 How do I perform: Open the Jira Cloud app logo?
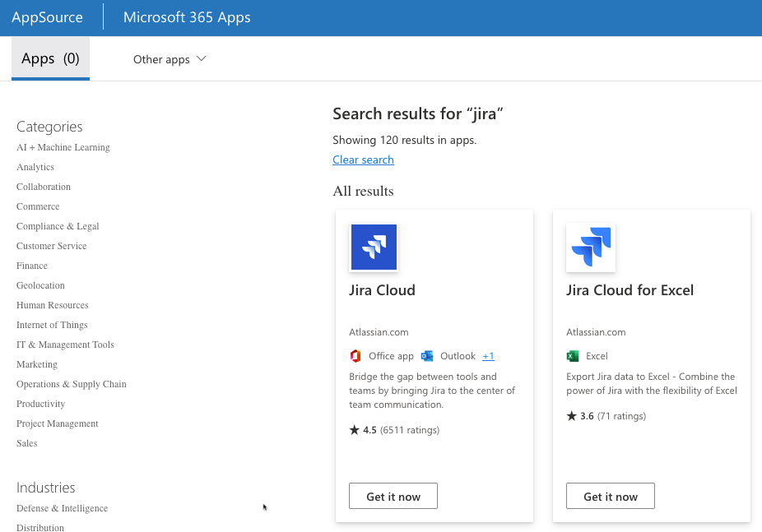coord(374,247)
